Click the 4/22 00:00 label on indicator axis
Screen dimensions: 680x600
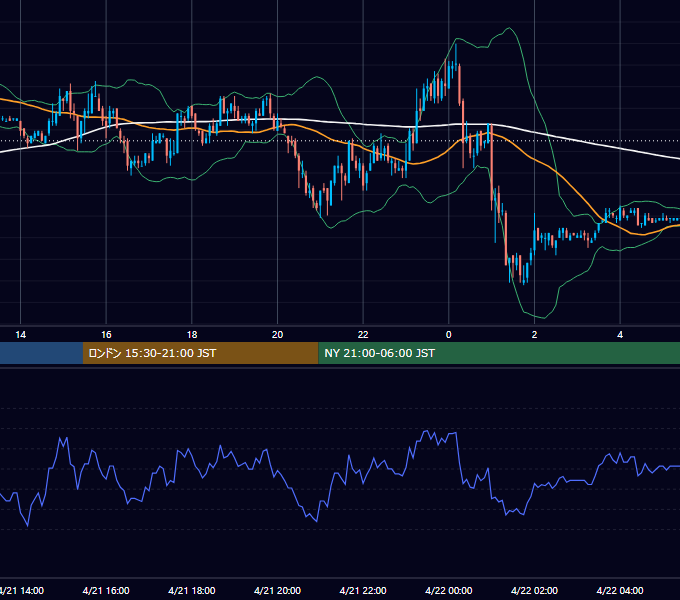[449, 590]
